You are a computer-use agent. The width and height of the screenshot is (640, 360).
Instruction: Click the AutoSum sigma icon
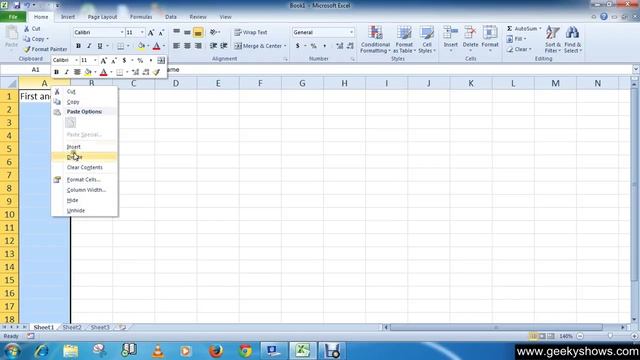tap(509, 29)
